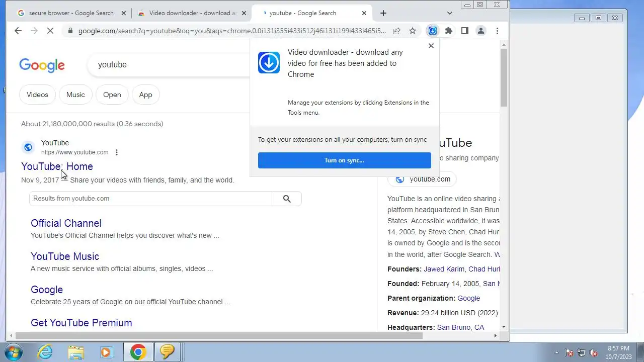Show hidden tray icons arrow
Image resolution: width=644 pixels, height=362 pixels.
[x=556, y=352]
